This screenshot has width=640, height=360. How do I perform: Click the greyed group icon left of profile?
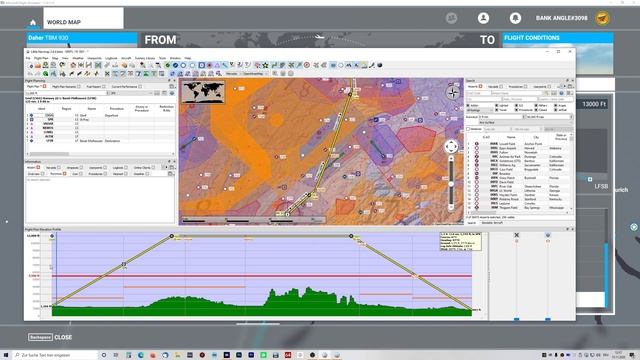tap(451, 18)
